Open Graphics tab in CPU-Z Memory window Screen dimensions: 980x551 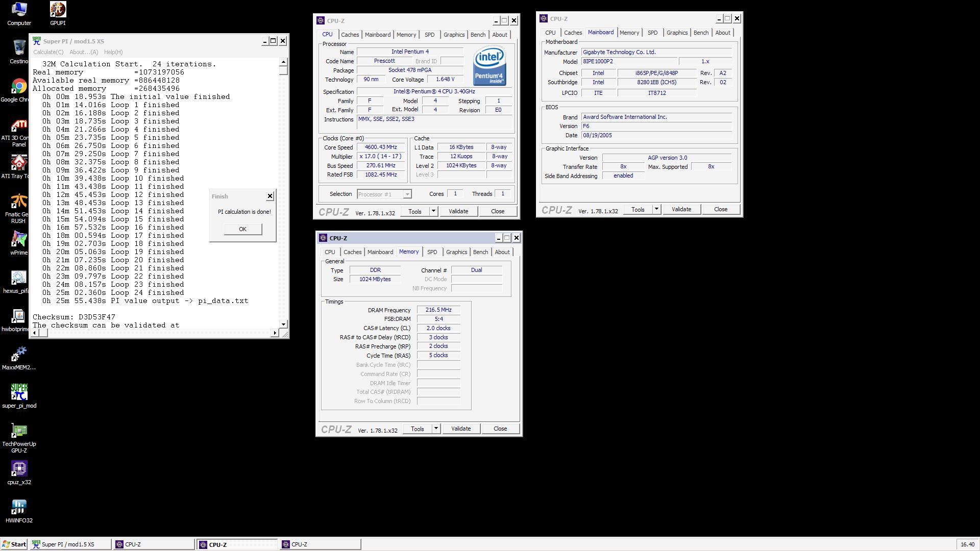point(456,252)
